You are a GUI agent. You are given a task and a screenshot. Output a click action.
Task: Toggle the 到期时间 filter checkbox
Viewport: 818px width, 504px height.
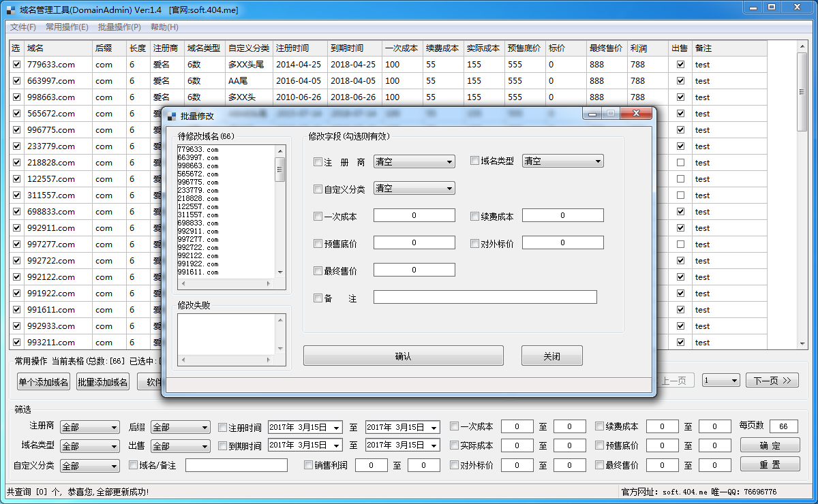click(222, 446)
